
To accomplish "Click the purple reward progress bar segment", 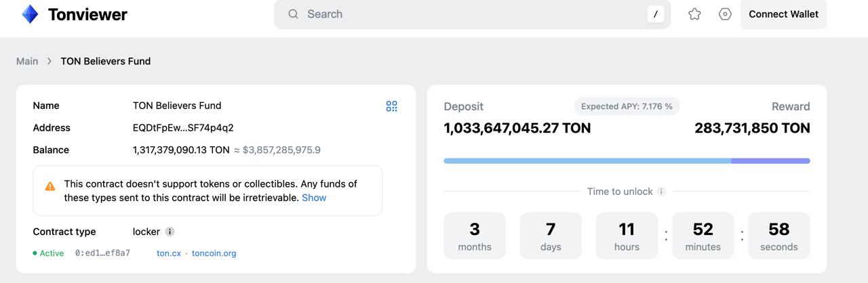I will [x=771, y=161].
